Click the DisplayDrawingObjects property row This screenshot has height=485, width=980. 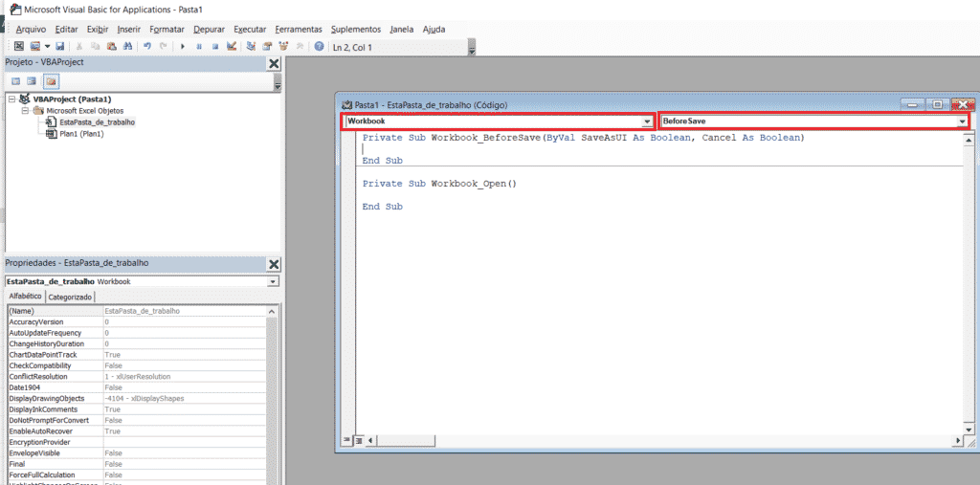tap(136, 398)
